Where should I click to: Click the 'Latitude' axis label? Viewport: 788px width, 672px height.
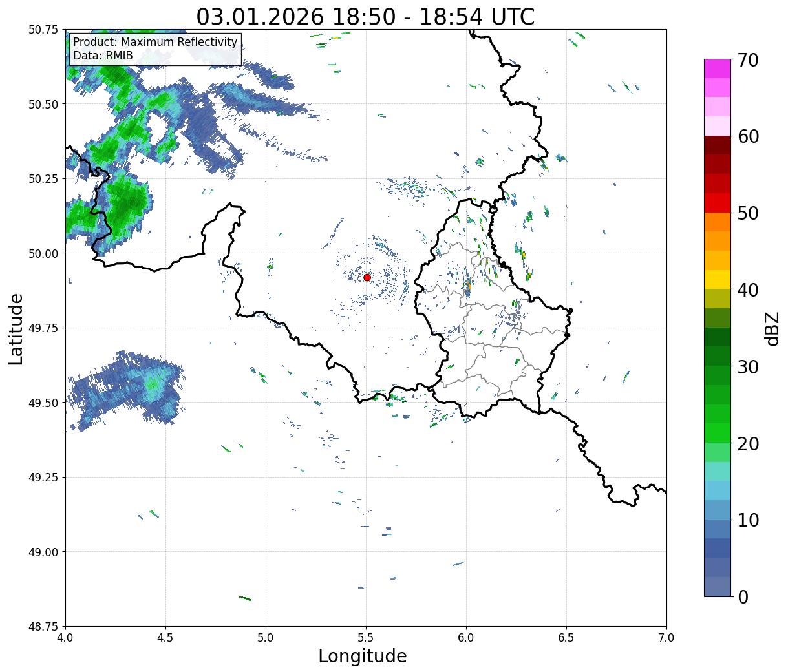(x=16, y=328)
